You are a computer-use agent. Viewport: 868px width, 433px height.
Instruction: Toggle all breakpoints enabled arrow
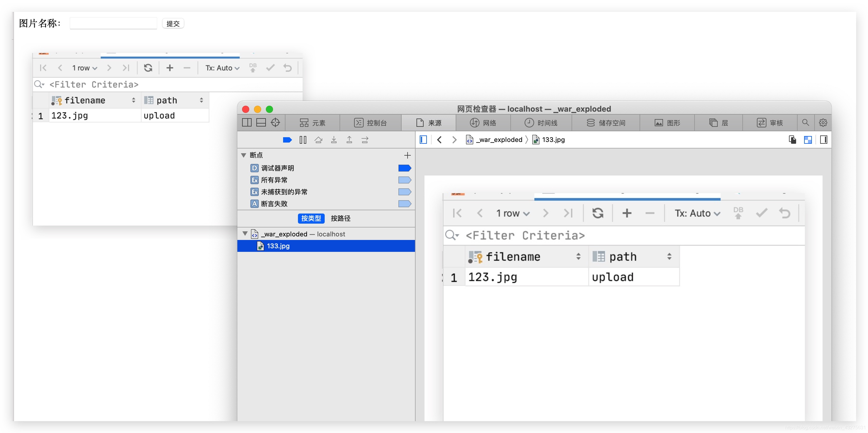tap(287, 140)
